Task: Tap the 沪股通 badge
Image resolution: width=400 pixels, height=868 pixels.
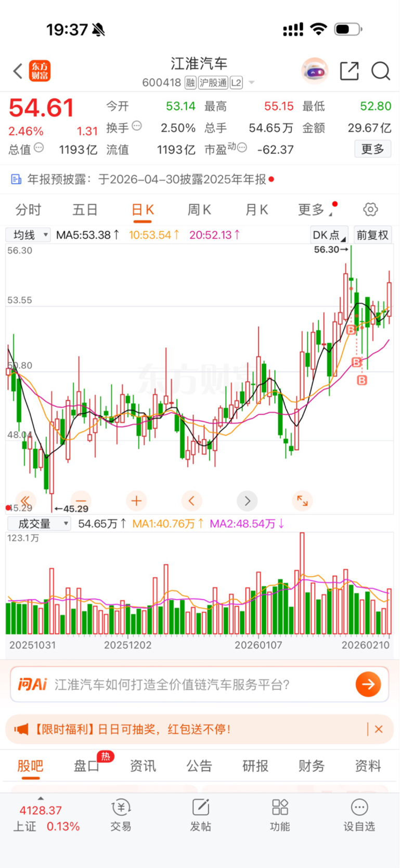Action: [213, 83]
